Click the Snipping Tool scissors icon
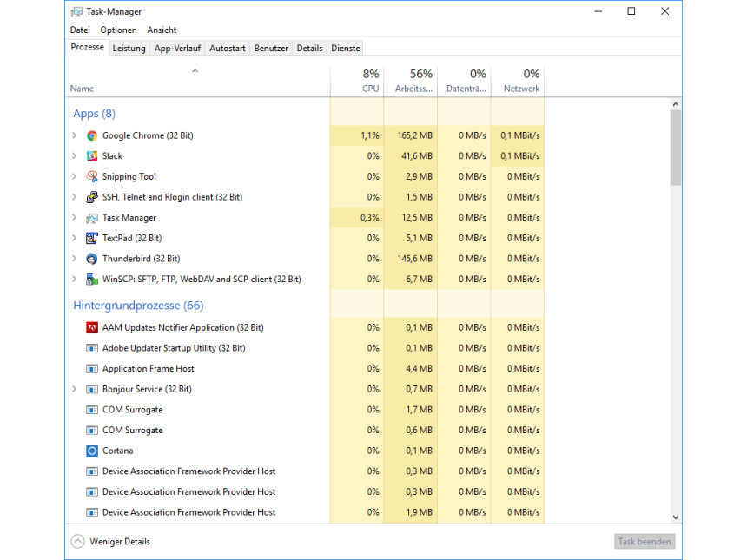This screenshot has height=560, width=747. (x=92, y=176)
